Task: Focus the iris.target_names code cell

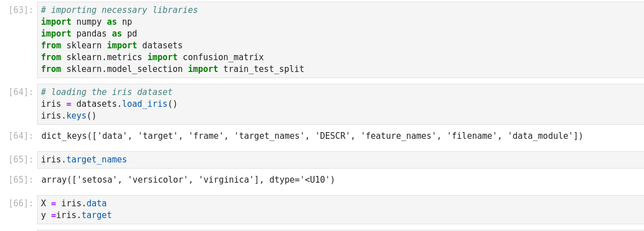Action: [84, 160]
